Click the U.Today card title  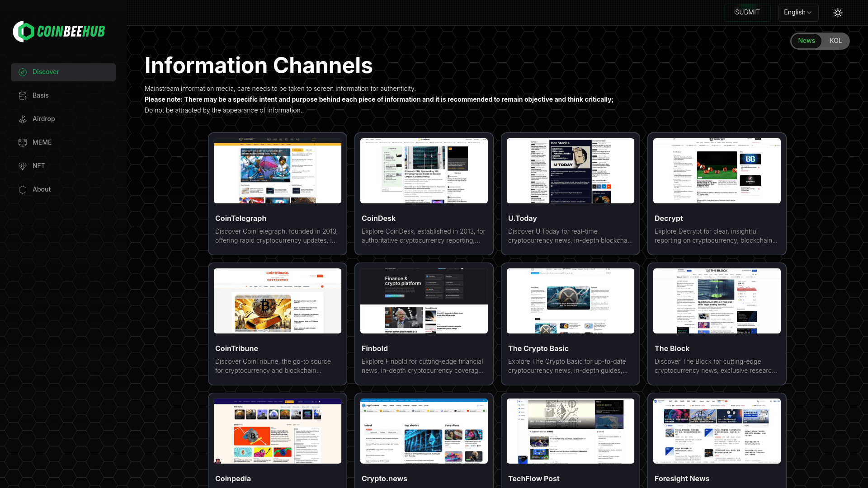[522, 219]
